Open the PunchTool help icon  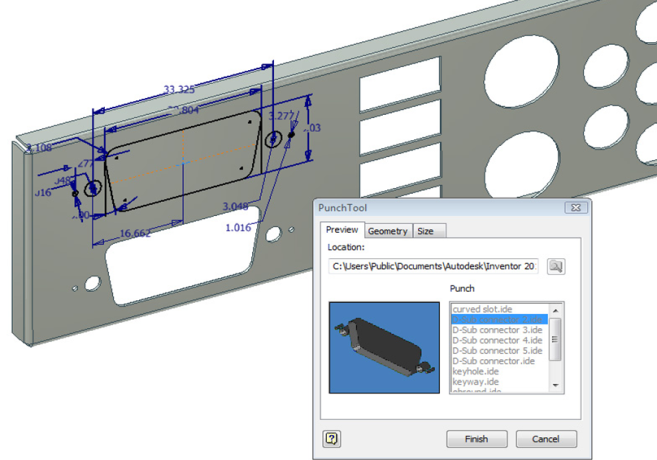click(332, 439)
